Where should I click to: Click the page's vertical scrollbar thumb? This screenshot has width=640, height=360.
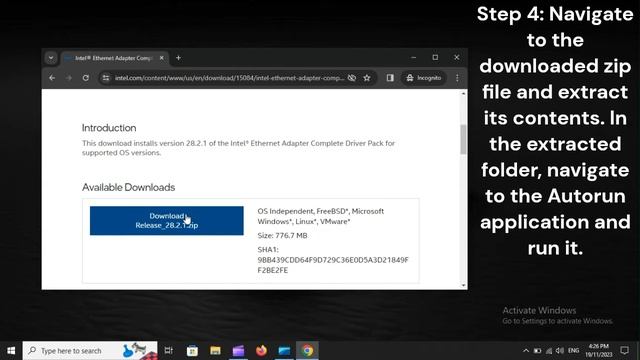[x=463, y=139]
